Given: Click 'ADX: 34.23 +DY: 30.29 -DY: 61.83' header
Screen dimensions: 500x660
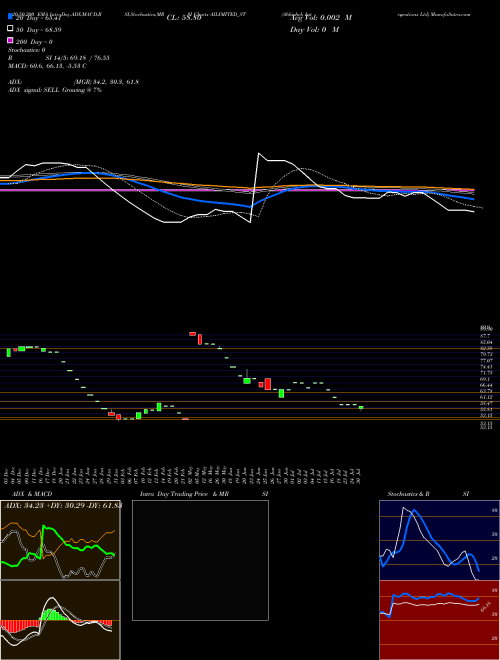Looking at the screenshot, I should [x=63, y=505].
